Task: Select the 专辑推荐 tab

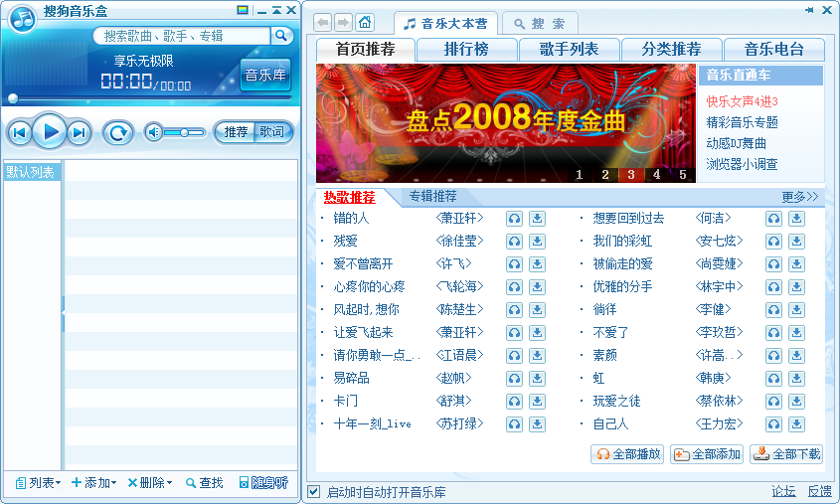Action: click(x=432, y=197)
